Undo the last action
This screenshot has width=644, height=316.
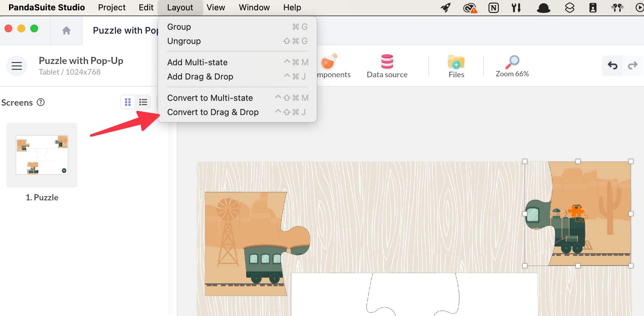(612, 66)
